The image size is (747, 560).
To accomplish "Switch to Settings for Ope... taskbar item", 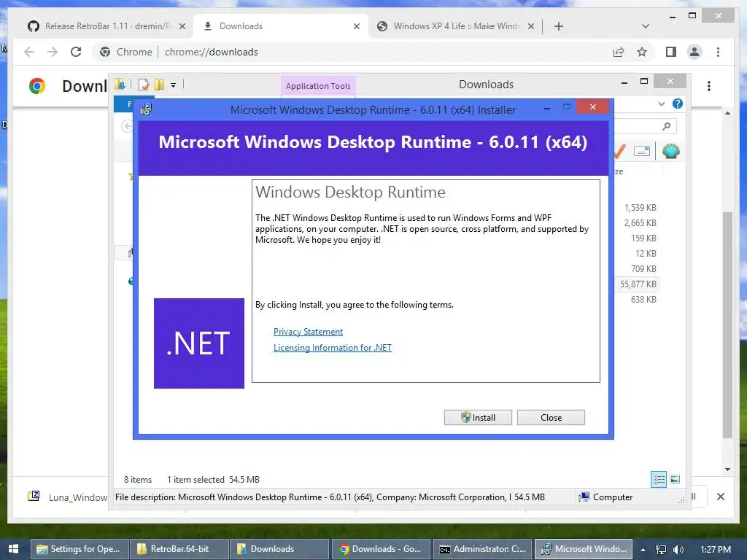I will [80, 549].
